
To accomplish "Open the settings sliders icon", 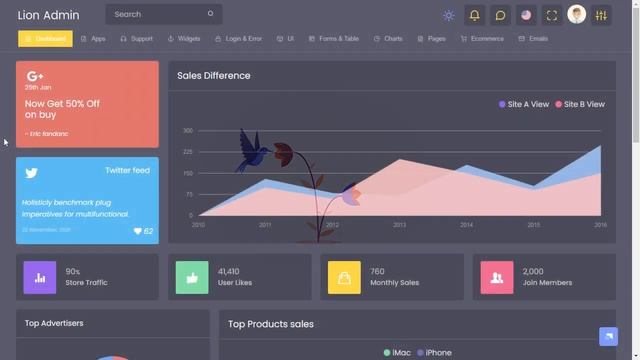I will [601, 16].
